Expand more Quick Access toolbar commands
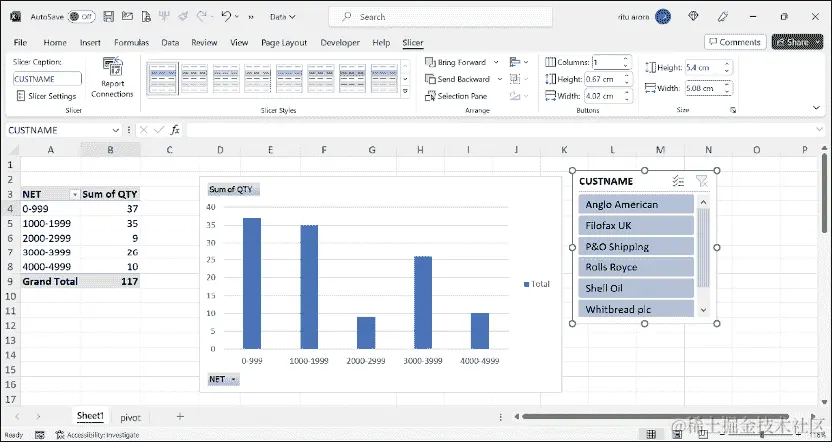This screenshot has height=442, width=832. [250, 17]
